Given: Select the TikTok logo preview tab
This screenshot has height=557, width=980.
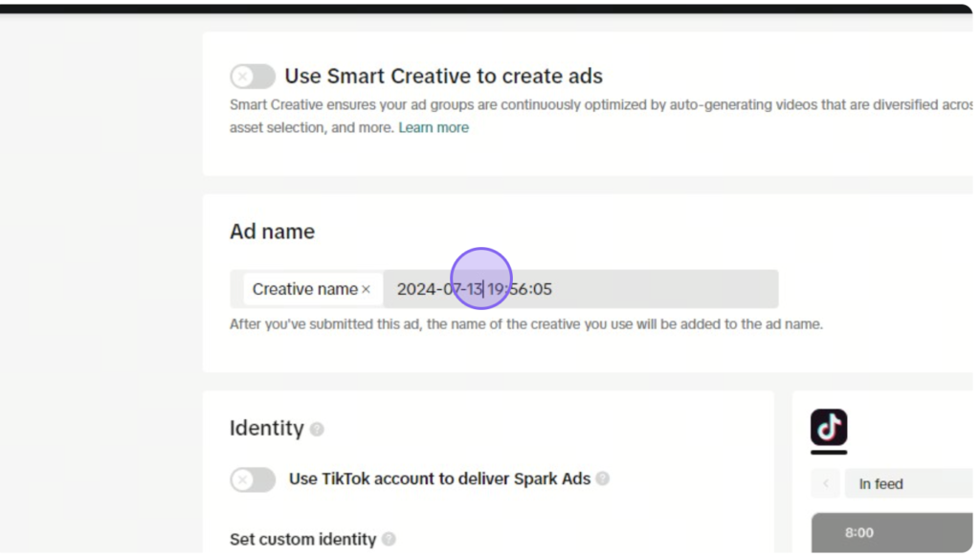Looking at the screenshot, I should (x=829, y=428).
